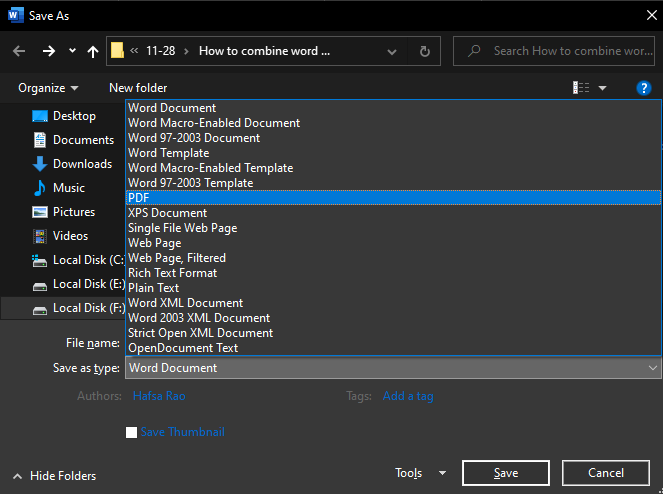Go up one folder level

(93, 51)
